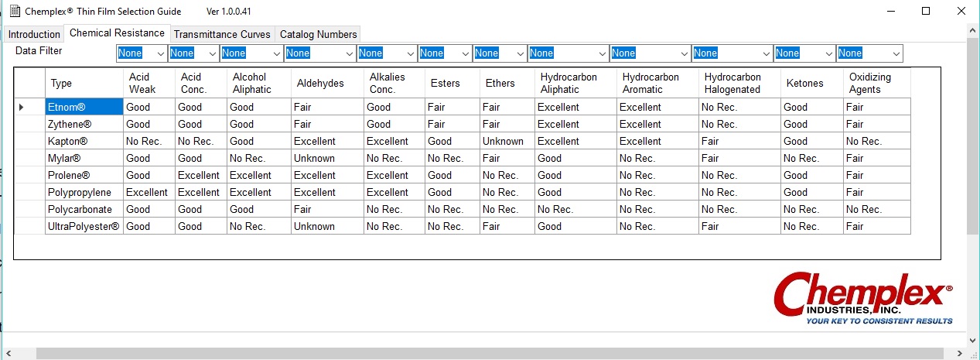Open the Hydrocarbon Aliphatic filter dropdown
The image size is (980, 360).
tap(600, 53)
